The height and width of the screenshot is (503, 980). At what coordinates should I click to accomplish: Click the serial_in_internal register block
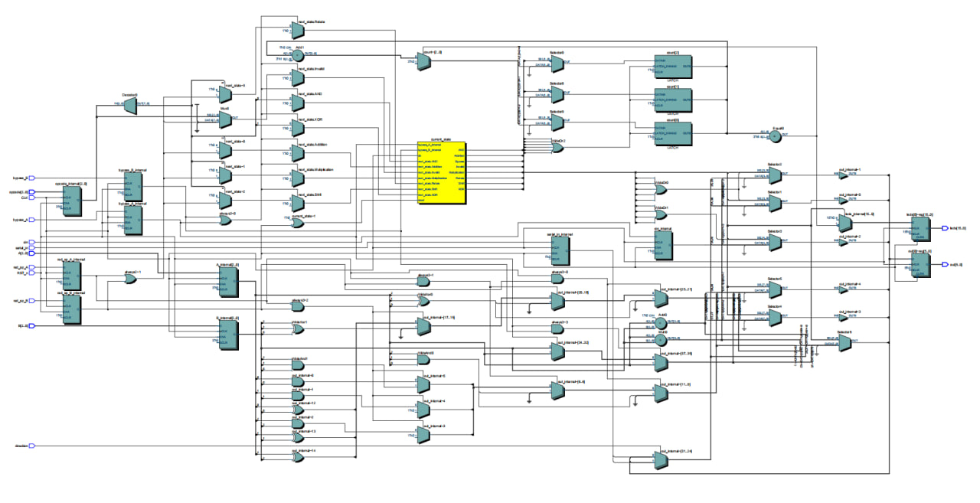click(x=560, y=250)
